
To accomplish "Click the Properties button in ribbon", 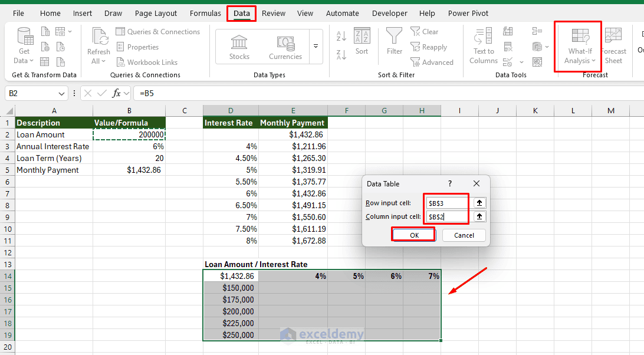I will 137,47.
